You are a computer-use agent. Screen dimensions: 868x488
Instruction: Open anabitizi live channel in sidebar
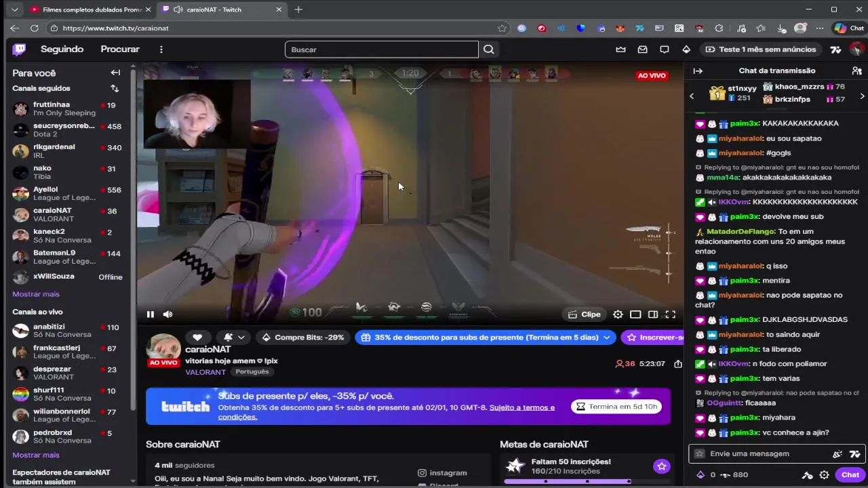click(x=68, y=331)
